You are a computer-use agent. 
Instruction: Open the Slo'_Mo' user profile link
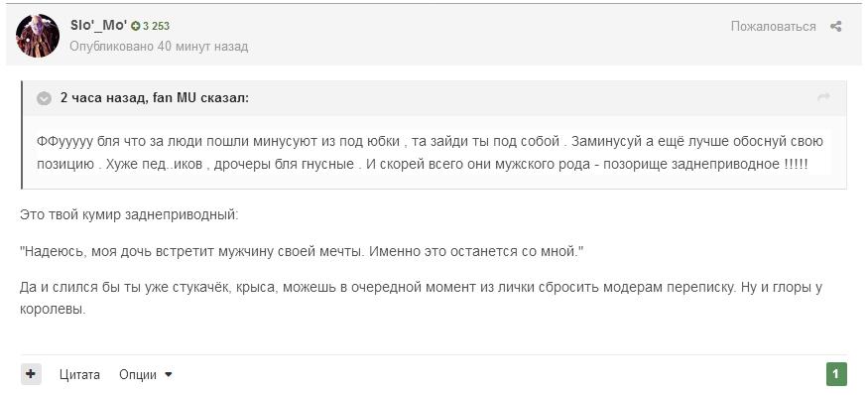[98, 25]
